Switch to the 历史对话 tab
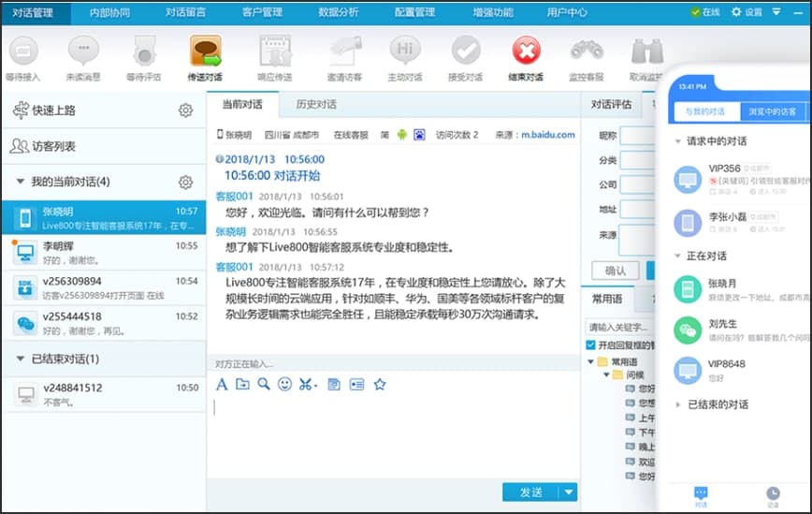 [x=316, y=105]
